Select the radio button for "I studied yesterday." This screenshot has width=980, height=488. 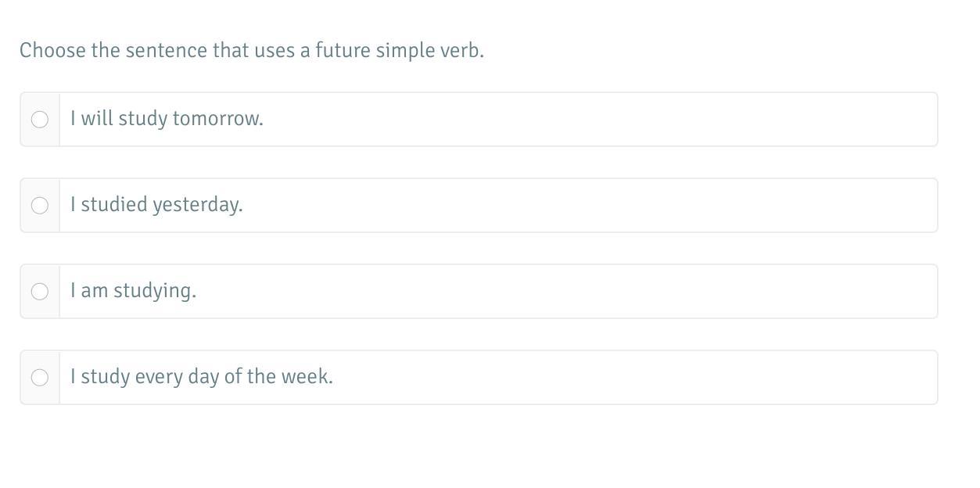[x=40, y=206]
